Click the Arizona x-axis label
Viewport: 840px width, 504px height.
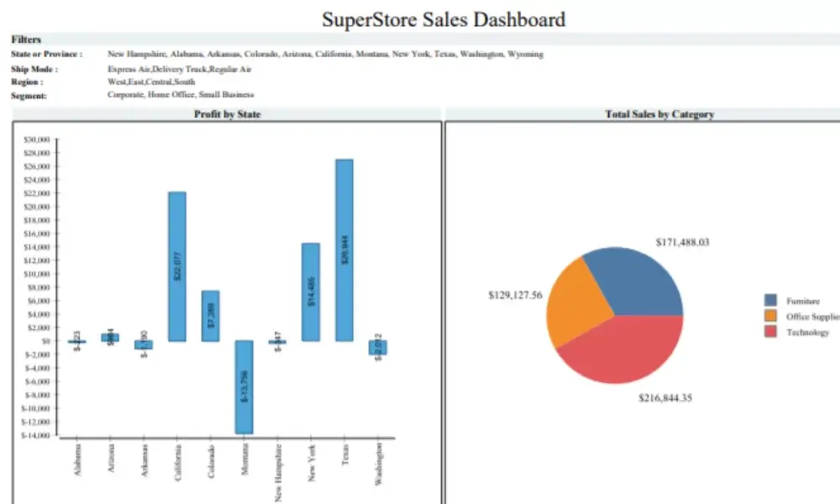[x=111, y=458]
